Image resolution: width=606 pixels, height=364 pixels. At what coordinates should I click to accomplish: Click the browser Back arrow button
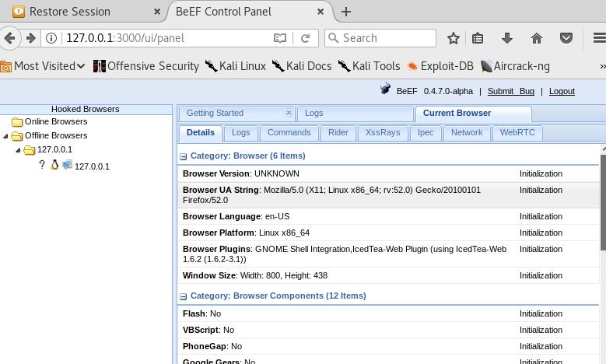tap(9, 38)
